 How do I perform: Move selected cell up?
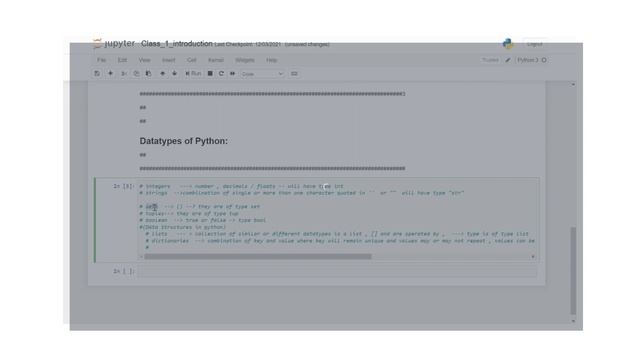[162, 73]
